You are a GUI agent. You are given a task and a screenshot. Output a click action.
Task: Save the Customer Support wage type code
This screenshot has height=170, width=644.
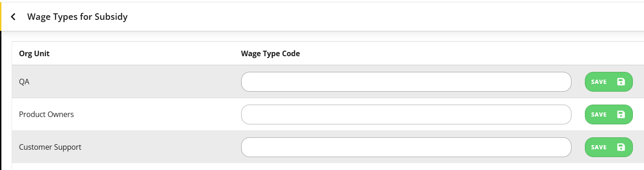pos(608,147)
